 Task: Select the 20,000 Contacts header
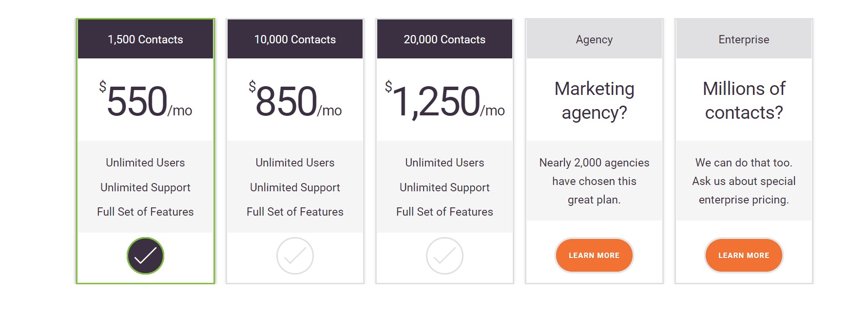pyautogui.click(x=444, y=39)
